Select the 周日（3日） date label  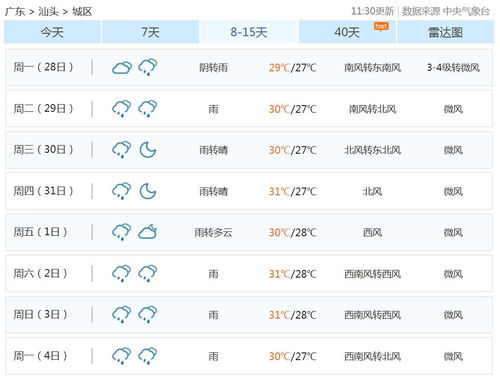[x=40, y=314]
